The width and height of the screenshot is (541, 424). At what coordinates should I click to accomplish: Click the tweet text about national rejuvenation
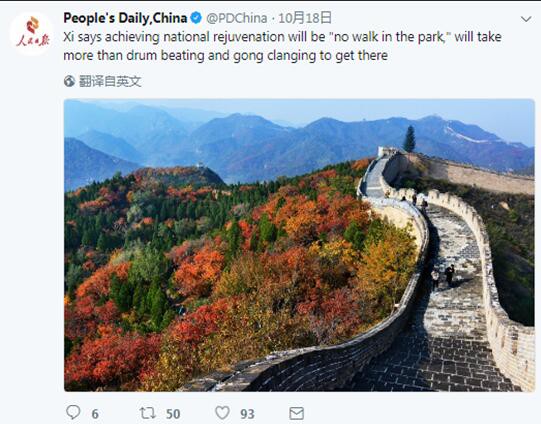(x=282, y=46)
